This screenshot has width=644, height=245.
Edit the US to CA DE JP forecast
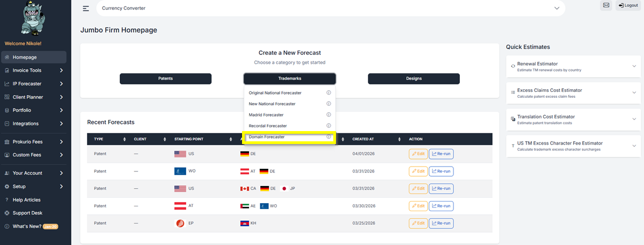coord(418,189)
